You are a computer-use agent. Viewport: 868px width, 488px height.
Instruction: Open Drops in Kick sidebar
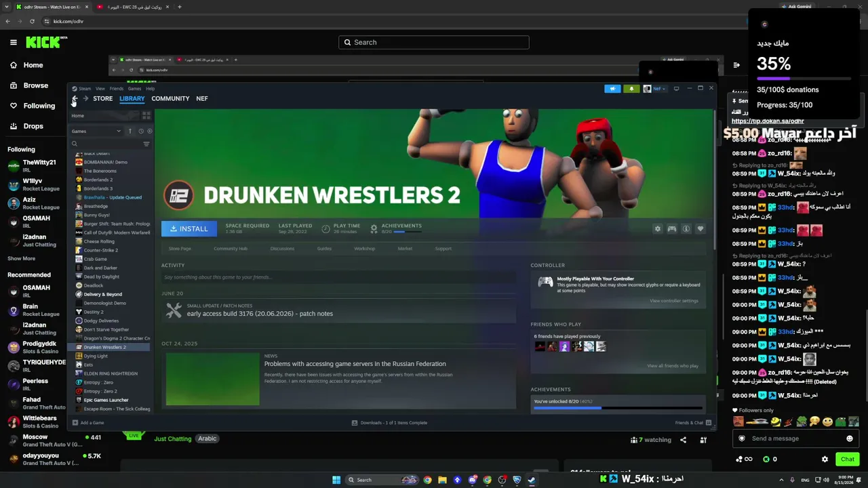tap(26, 126)
